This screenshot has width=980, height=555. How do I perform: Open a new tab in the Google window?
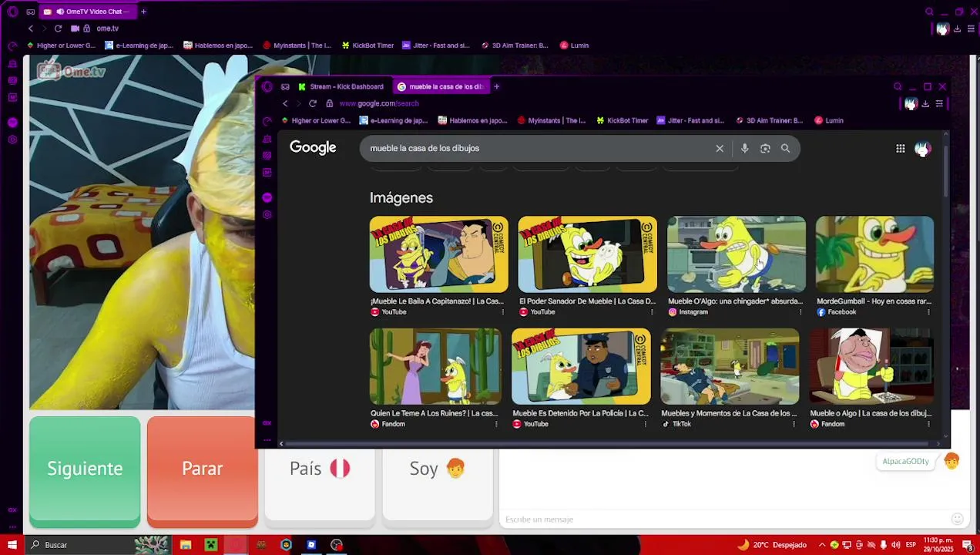(496, 86)
